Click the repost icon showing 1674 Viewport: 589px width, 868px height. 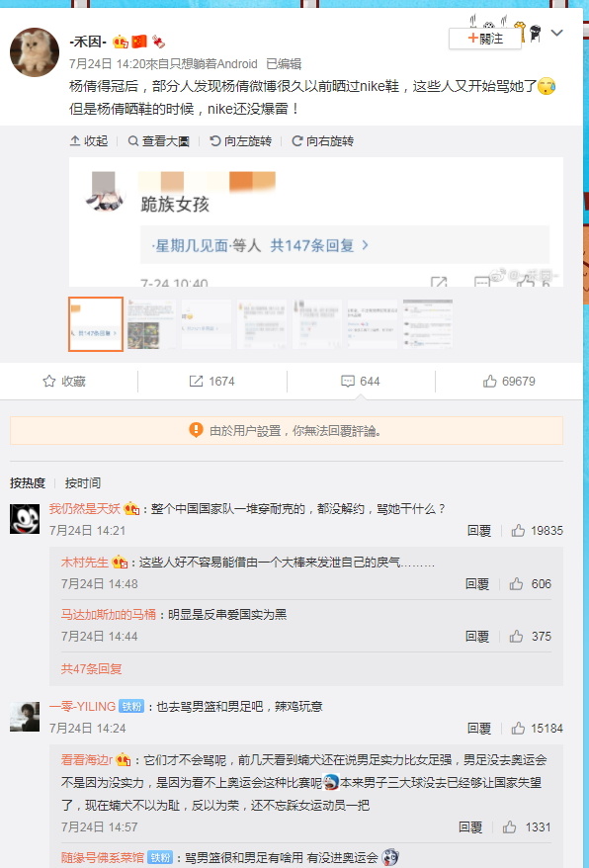tap(196, 381)
